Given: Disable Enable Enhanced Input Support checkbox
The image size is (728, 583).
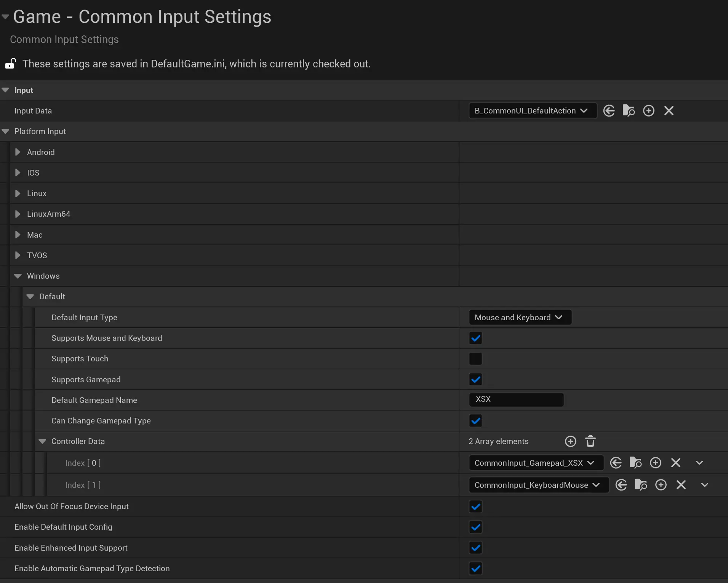Looking at the screenshot, I should pos(475,548).
